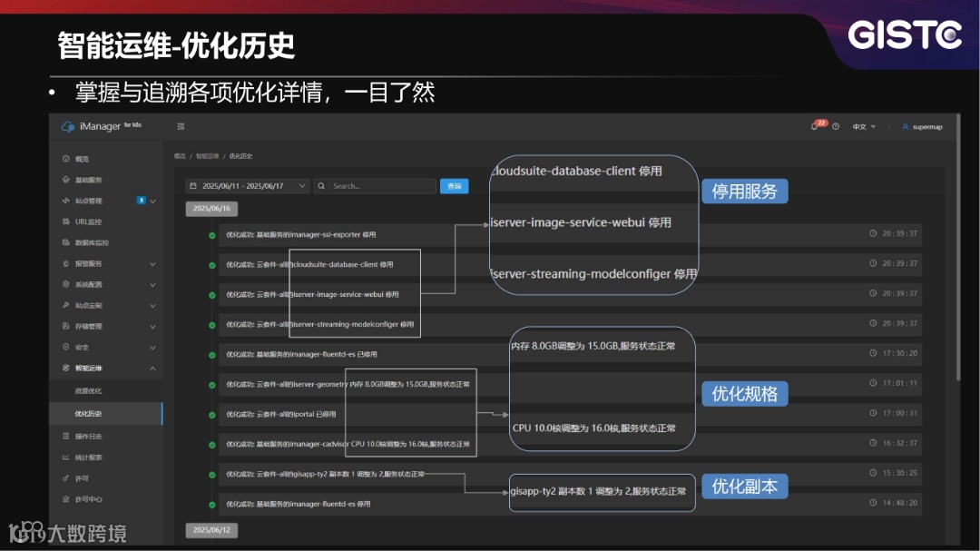The height and width of the screenshot is (551, 980).
Task: Open 存储管理 label in the sidebar
Action: coord(88,327)
